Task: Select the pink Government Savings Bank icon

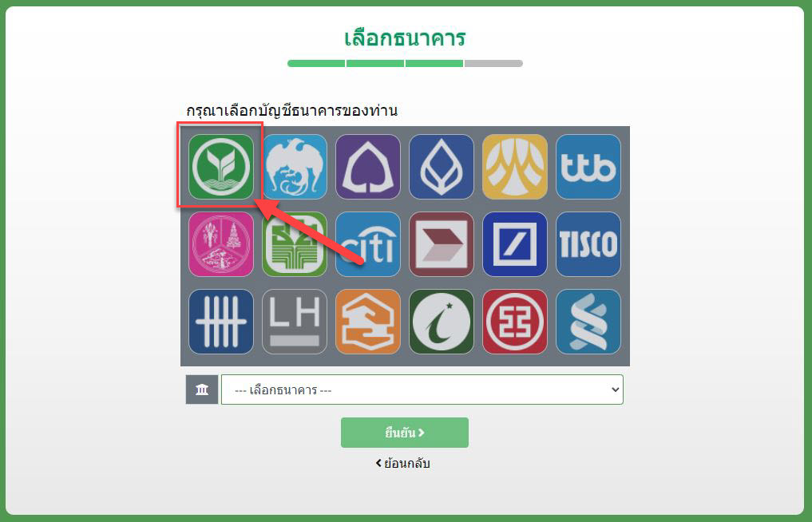Action: (x=221, y=244)
